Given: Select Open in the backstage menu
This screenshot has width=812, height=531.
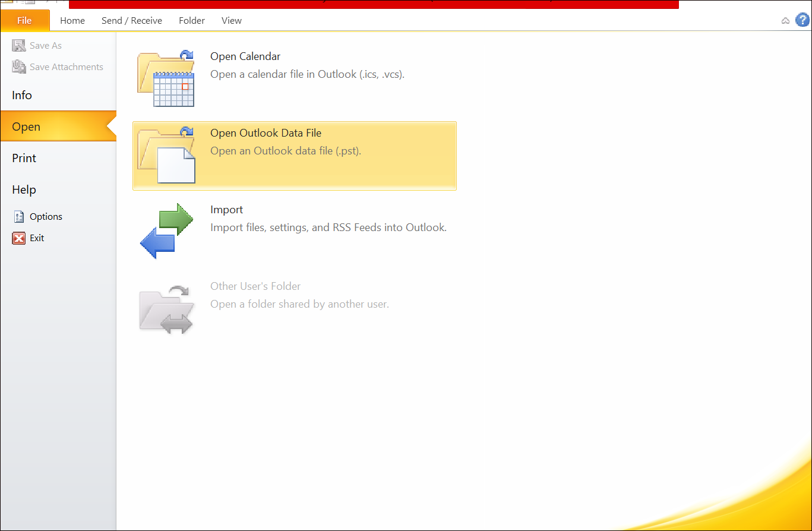Looking at the screenshot, I should pos(58,127).
